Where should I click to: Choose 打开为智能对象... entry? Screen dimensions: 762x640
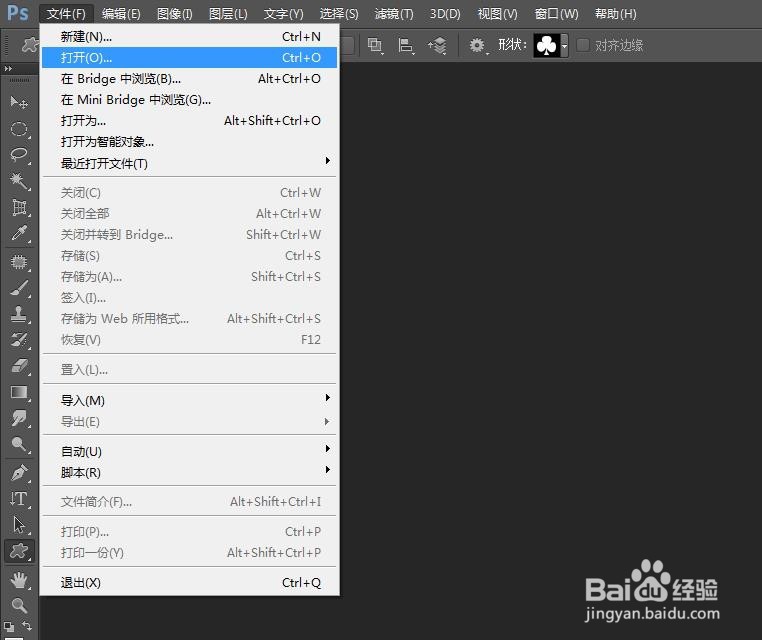pyautogui.click(x=190, y=142)
